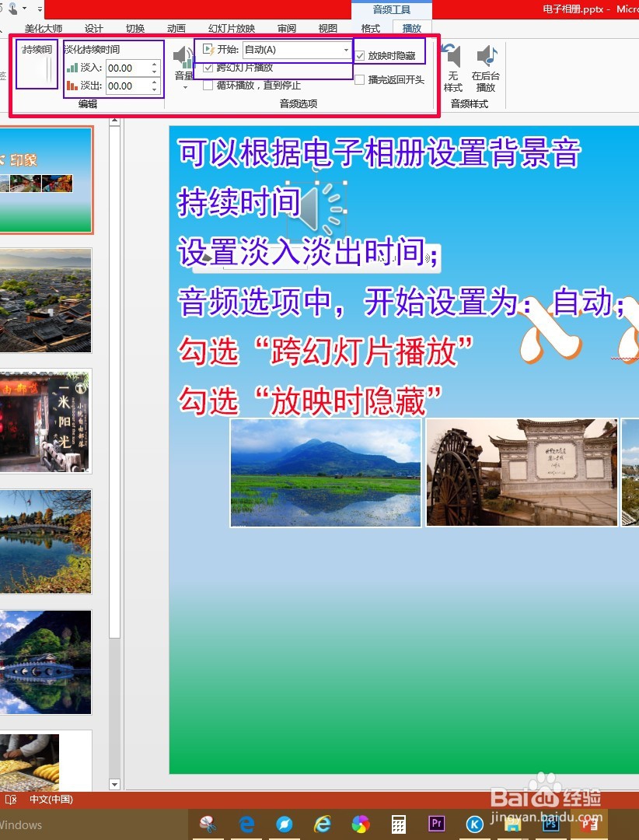Click the 淡出 fade-out bar icon

pyautogui.click(x=72, y=86)
